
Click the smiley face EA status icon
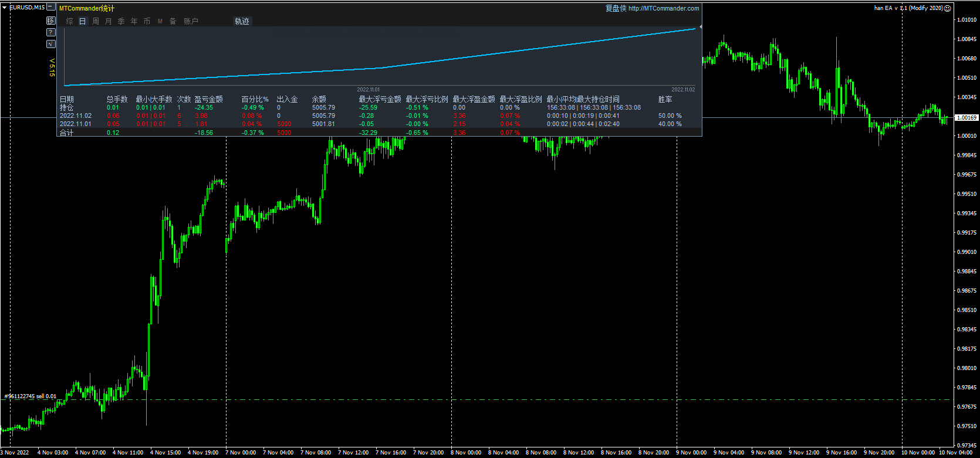(947, 8)
